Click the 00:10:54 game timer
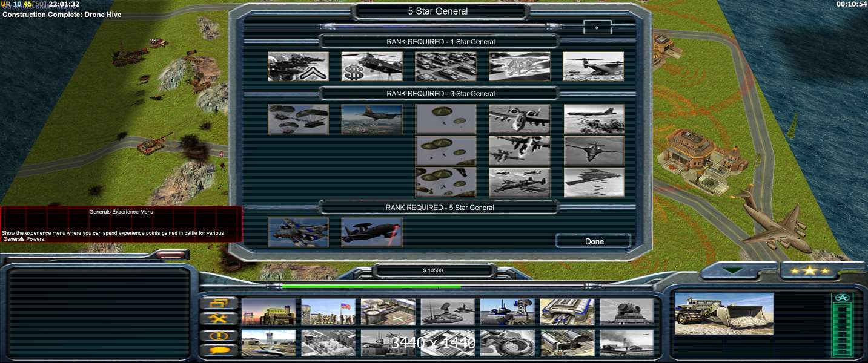 [851, 4]
